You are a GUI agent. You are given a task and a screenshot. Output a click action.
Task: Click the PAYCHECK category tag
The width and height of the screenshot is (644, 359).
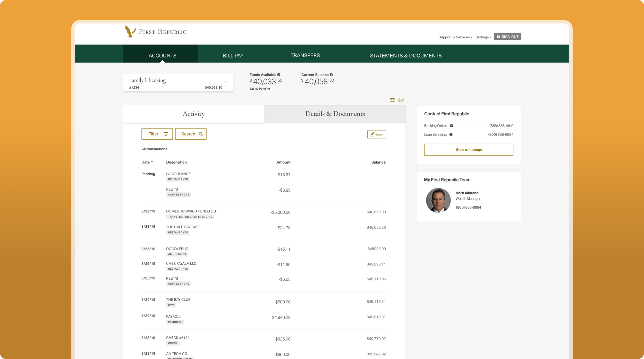point(175,322)
